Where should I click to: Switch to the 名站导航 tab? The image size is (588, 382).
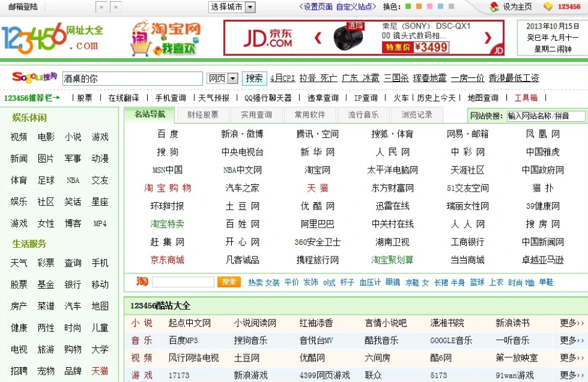[150, 114]
